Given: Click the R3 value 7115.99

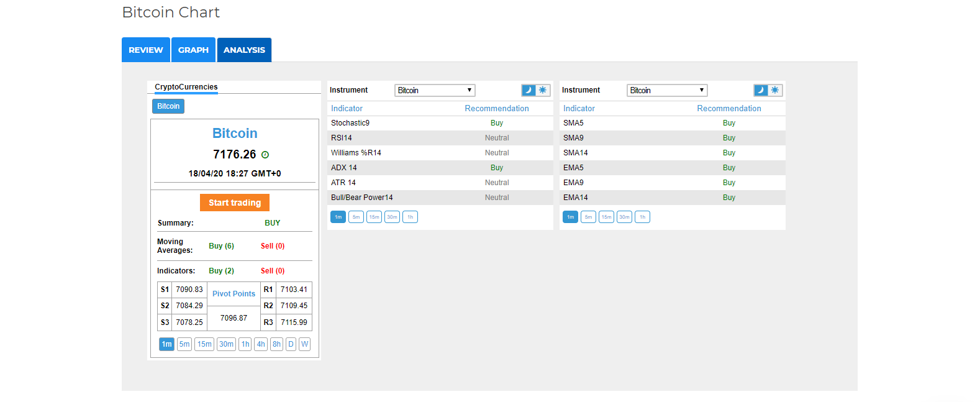Looking at the screenshot, I should 294,322.
